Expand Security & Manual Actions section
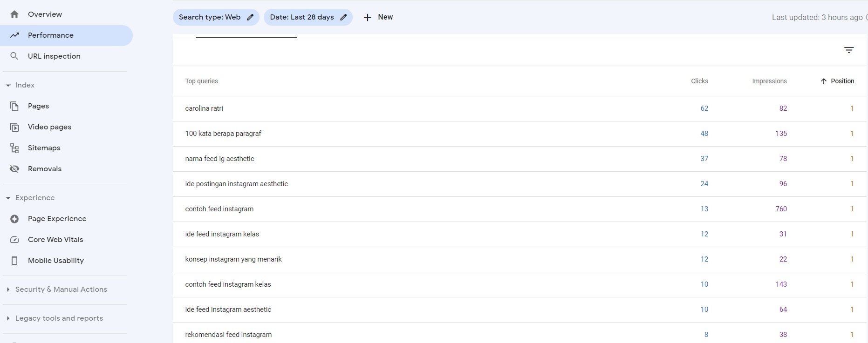This screenshot has height=343, width=868. 8,289
